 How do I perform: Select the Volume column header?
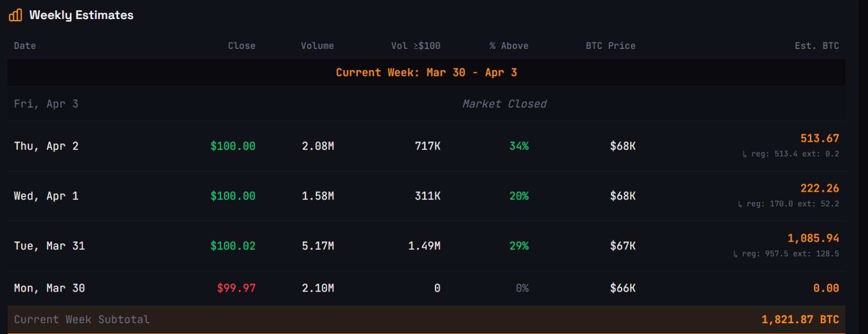pyautogui.click(x=317, y=46)
